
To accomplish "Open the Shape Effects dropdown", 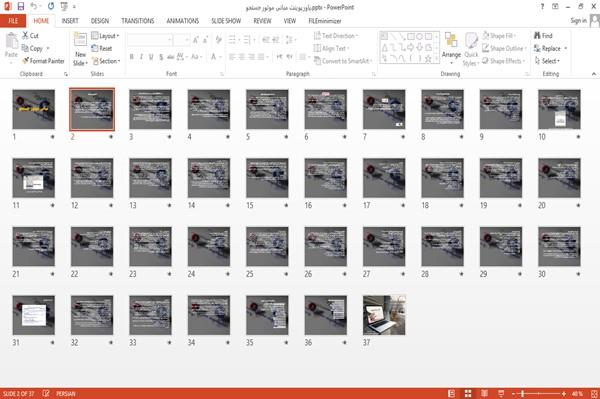I will point(504,61).
